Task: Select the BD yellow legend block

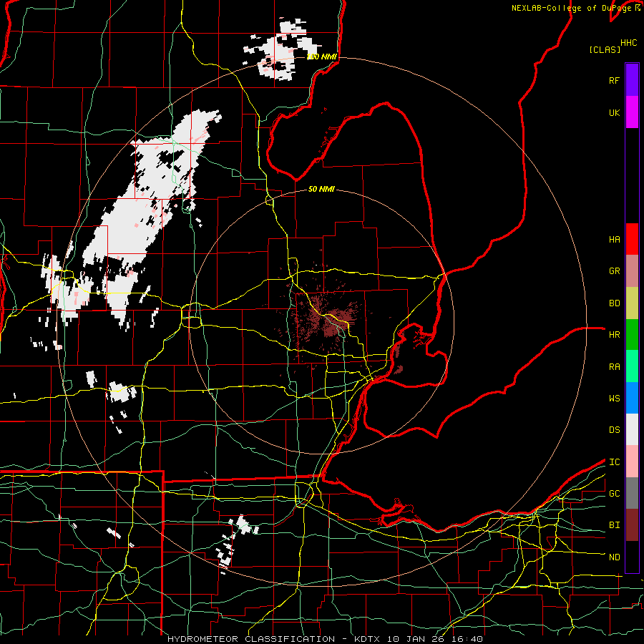Action: pos(632,303)
